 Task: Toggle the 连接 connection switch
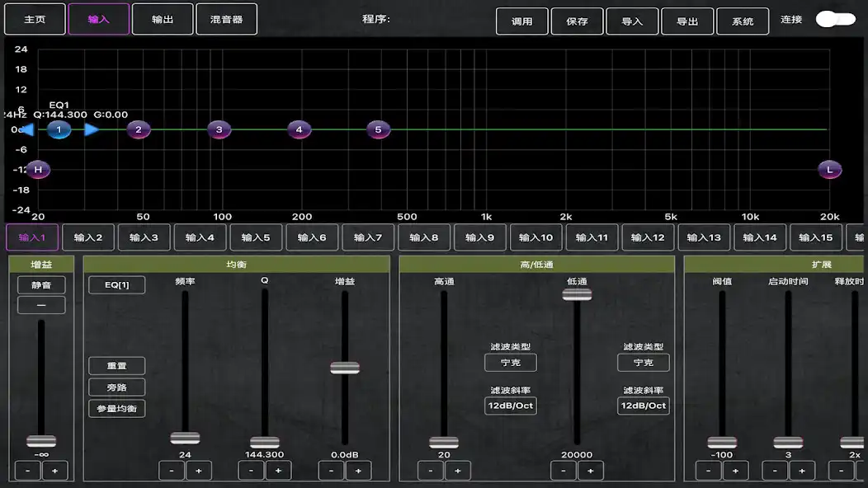coord(836,19)
